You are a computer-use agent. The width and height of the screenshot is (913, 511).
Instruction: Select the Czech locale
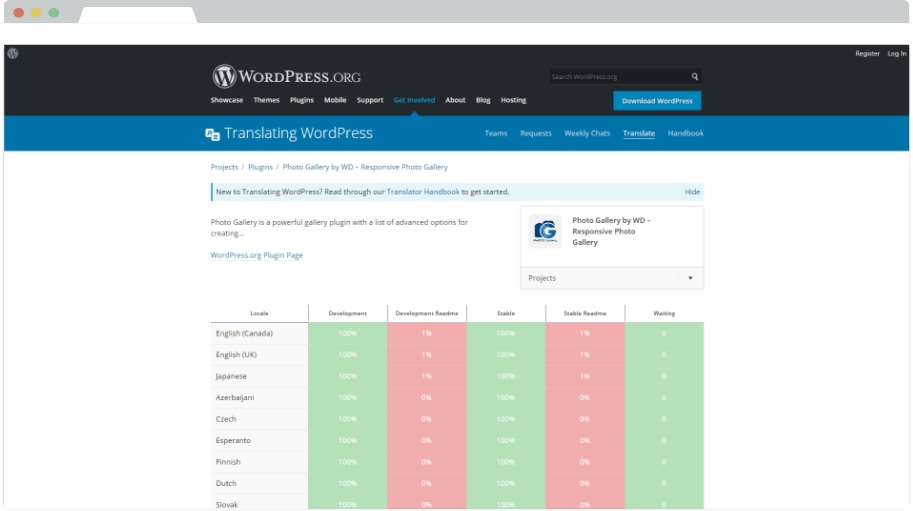pos(225,419)
